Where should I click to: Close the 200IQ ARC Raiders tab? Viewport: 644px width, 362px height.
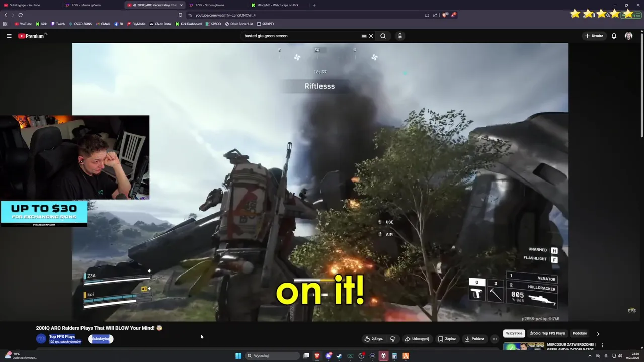coord(181,5)
